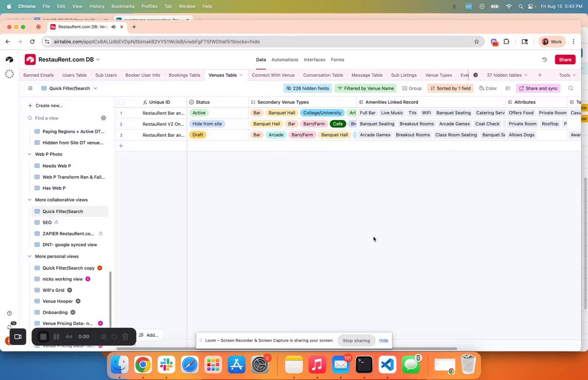Open the Bookings Table tab
The image size is (588, 380).
click(x=184, y=75)
